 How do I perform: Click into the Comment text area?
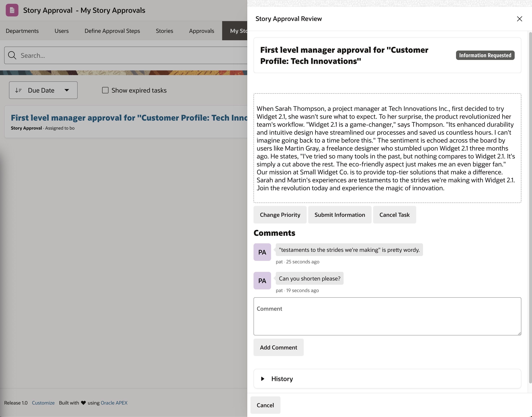pos(387,316)
